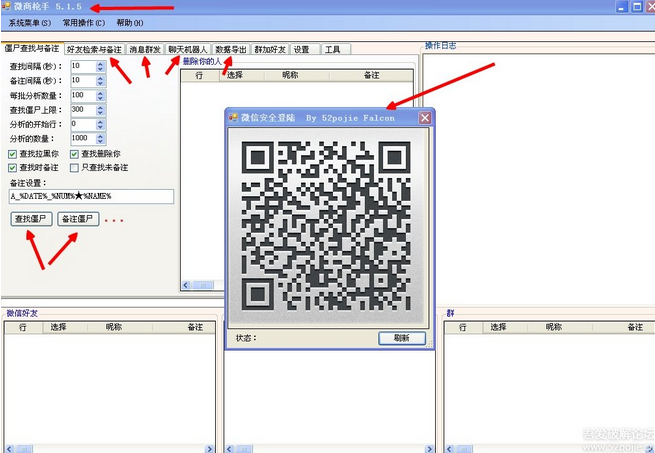Click the 备注僵尸 button

click(x=78, y=219)
